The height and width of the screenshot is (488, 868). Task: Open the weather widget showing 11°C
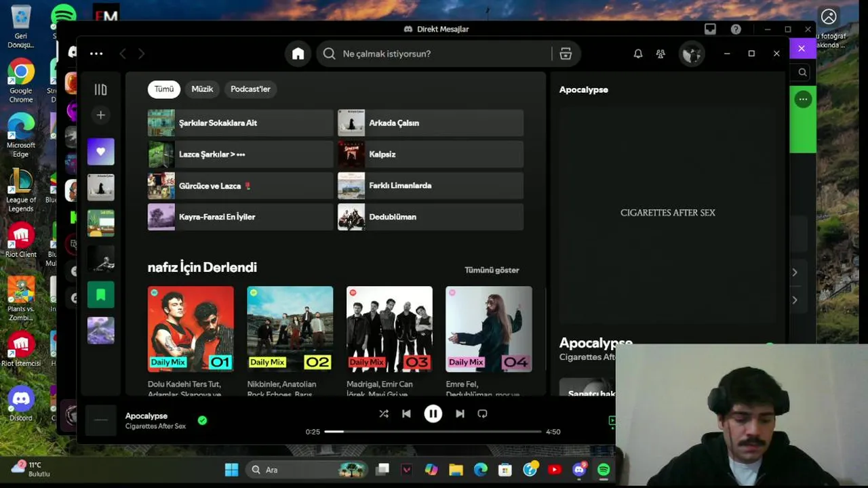(x=32, y=469)
